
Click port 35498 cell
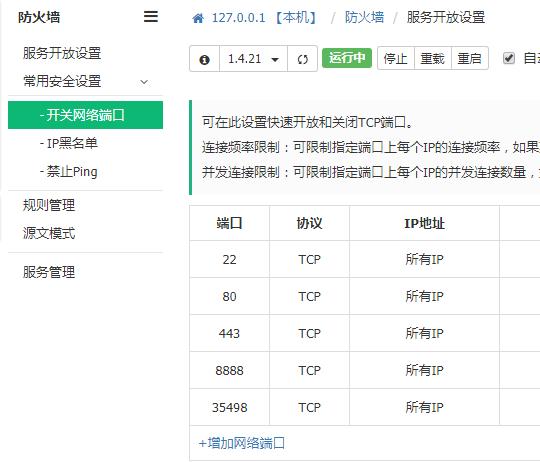pyautogui.click(x=229, y=408)
